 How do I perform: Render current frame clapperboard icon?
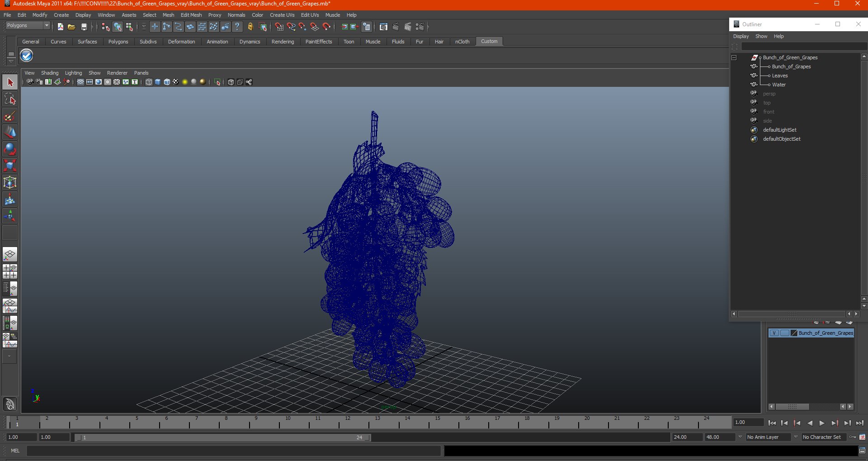tap(396, 27)
